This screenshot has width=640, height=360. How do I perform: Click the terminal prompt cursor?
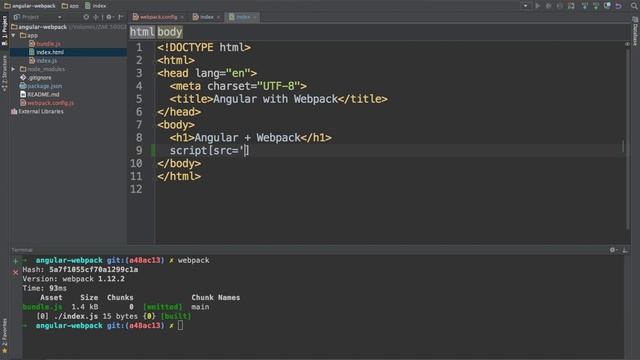click(180, 326)
